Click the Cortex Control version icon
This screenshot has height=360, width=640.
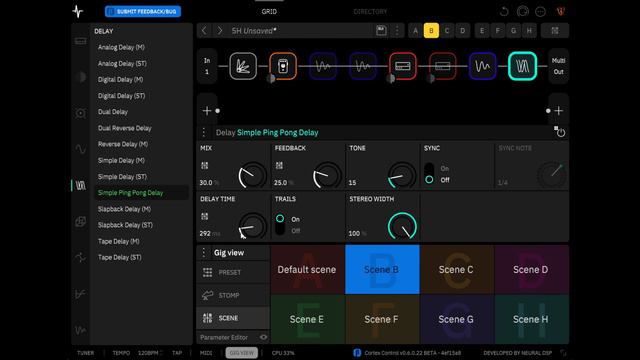click(x=357, y=353)
